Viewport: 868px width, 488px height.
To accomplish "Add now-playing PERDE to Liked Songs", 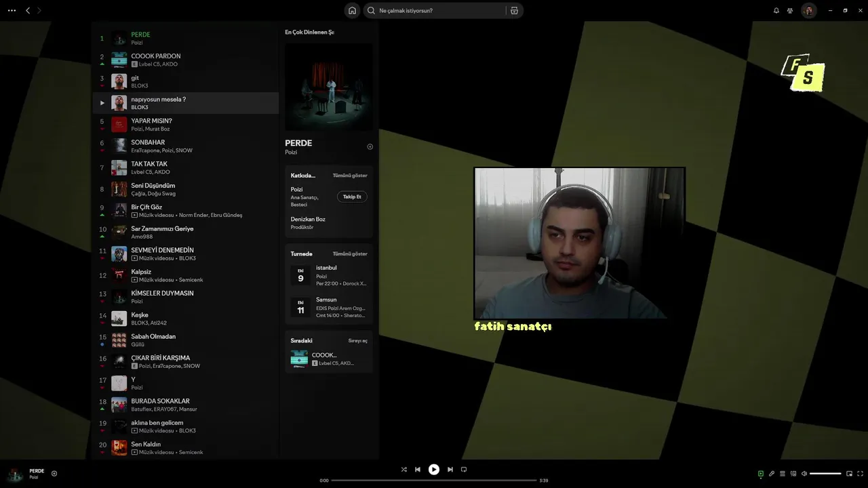I will [x=54, y=474].
